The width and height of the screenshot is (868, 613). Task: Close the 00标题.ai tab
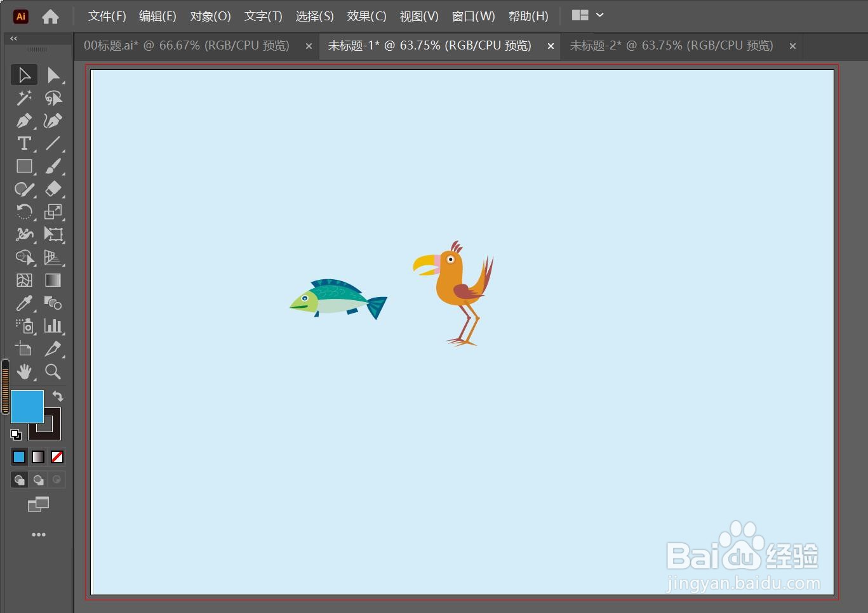pyautogui.click(x=309, y=46)
